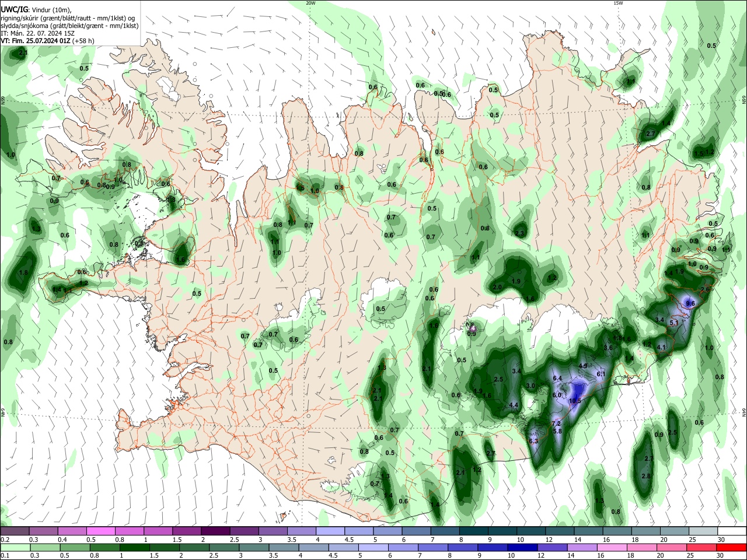The height and width of the screenshot is (560, 747).
Task: Click the 5.1 precipitation value in the east
Action: pos(674,323)
